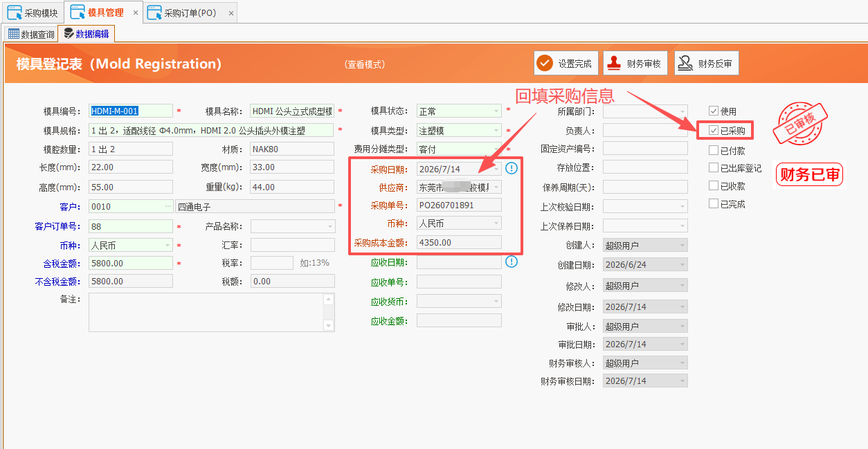Open the purchase 币种 dropdown under 采购单号
Image resolution: width=868 pixels, height=449 pixels.
(496, 223)
